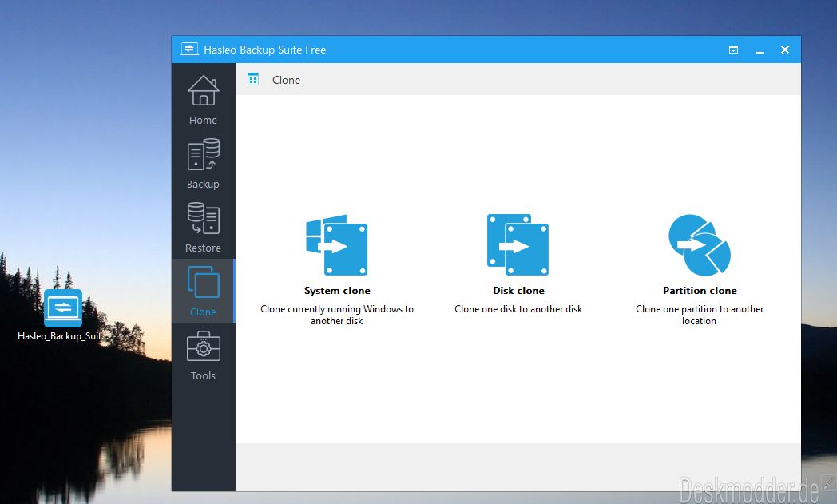This screenshot has width=837, height=504.
Task: Click the "Disk clone" title text
Action: tap(518, 291)
